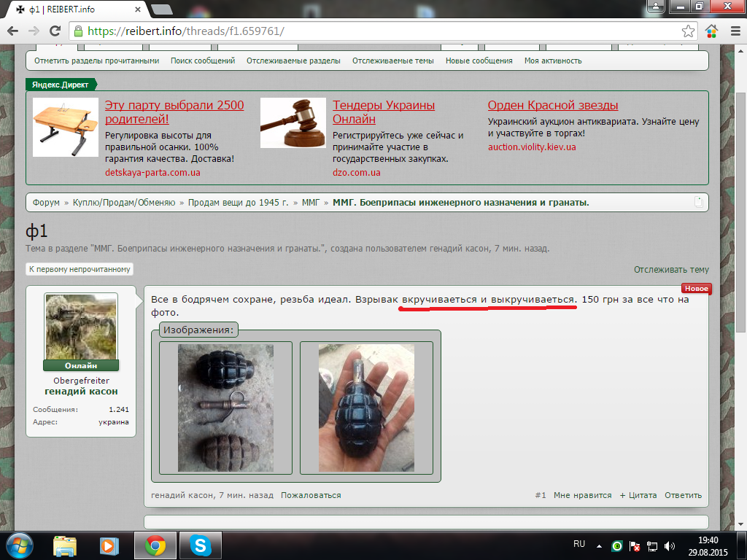Click Отметить разделы прочитанными
The height and width of the screenshot is (560, 747).
[97, 61]
